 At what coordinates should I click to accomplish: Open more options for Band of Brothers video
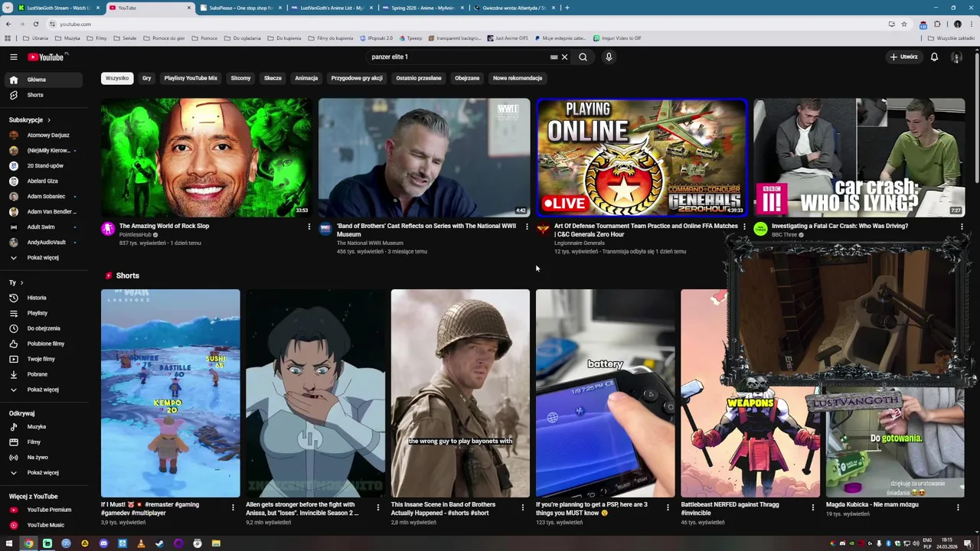(x=527, y=227)
